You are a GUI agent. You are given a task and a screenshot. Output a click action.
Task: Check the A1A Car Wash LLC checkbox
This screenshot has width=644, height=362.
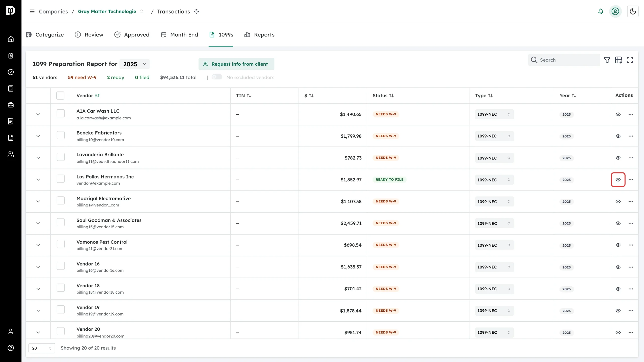[61, 113]
